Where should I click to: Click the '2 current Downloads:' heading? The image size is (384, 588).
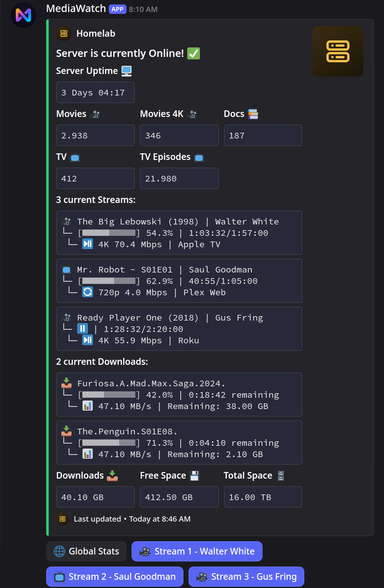tap(102, 362)
